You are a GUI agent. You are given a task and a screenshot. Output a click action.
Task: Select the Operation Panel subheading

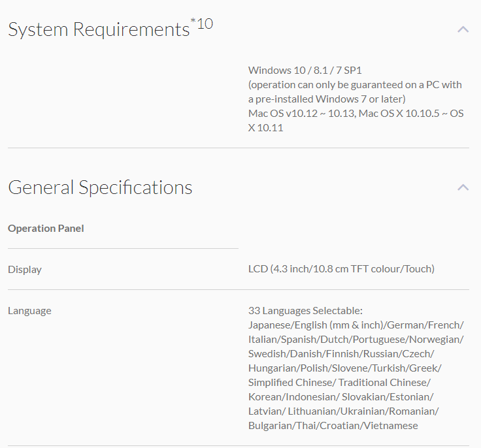point(46,229)
